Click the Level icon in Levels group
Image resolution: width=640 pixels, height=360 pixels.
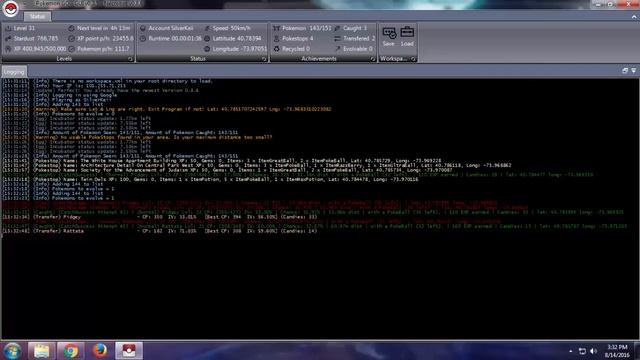pyautogui.click(x=8, y=28)
